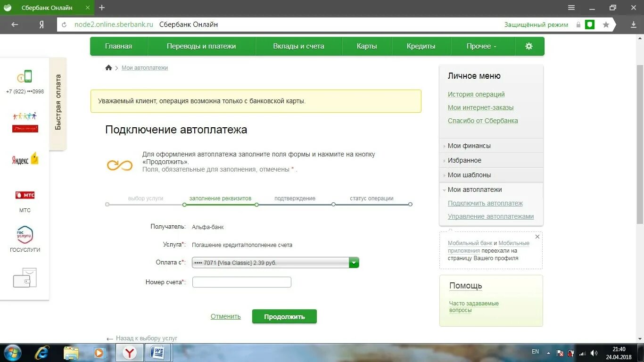644x362 pixels.
Task: Open Спасибо от Сбербанка link
Action: tap(483, 121)
